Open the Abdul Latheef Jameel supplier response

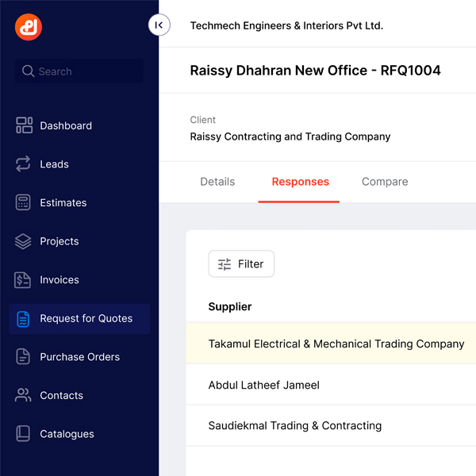coord(263,385)
